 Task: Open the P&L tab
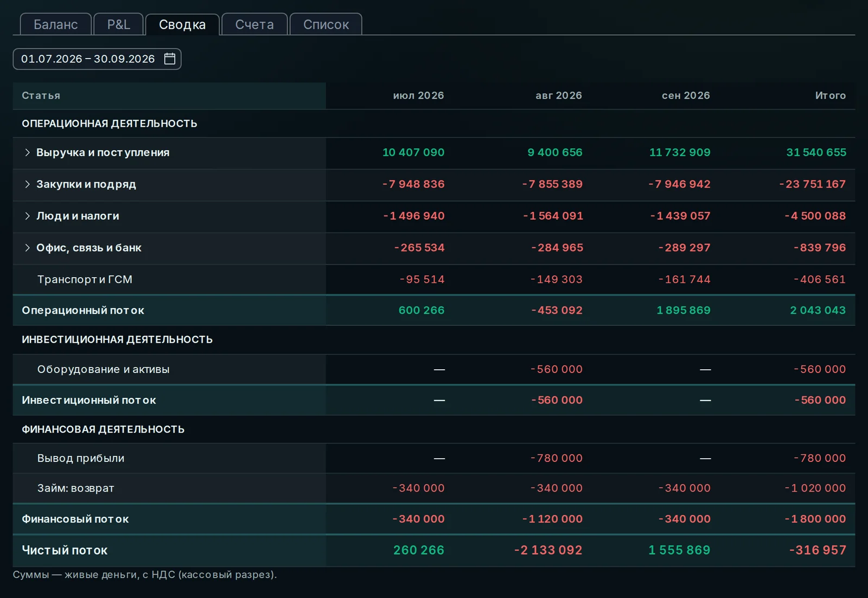[119, 24]
